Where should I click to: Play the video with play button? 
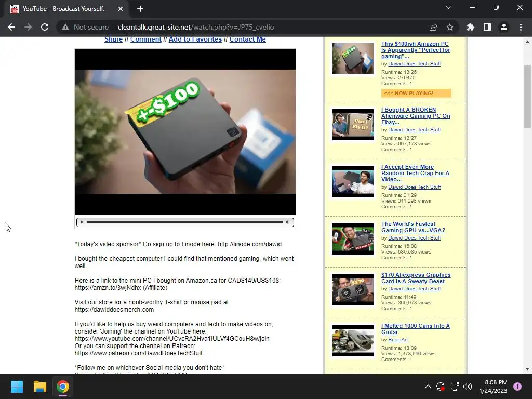(82, 222)
